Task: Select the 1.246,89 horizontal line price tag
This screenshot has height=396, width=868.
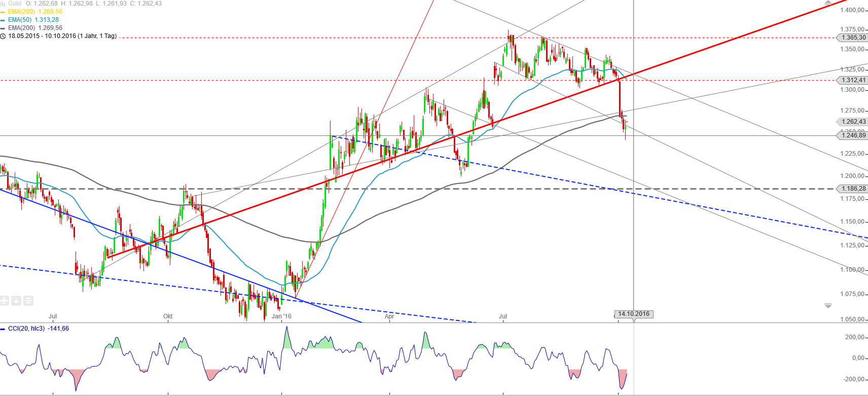Action: click(x=853, y=135)
